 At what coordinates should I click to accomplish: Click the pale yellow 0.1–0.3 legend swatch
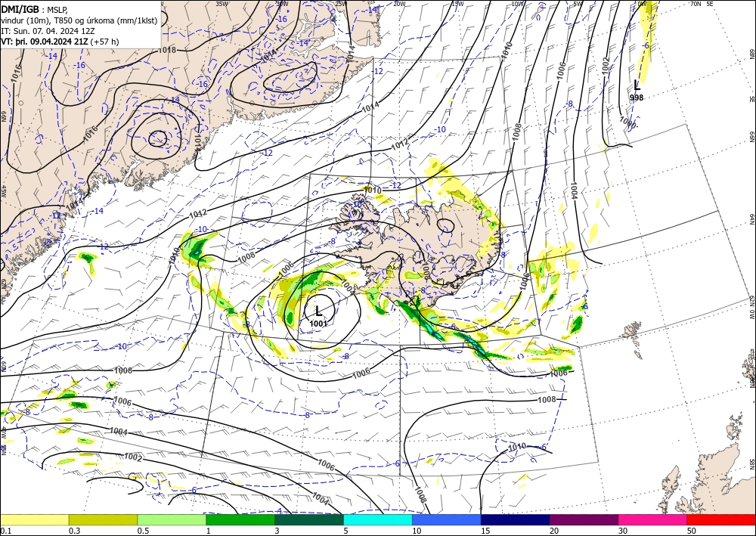coord(34,519)
